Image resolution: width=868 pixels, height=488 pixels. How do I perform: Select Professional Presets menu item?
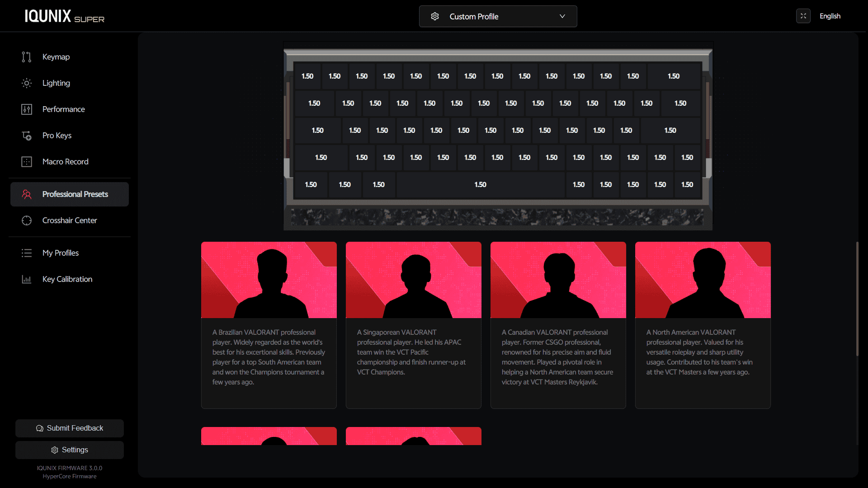point(70,194)
